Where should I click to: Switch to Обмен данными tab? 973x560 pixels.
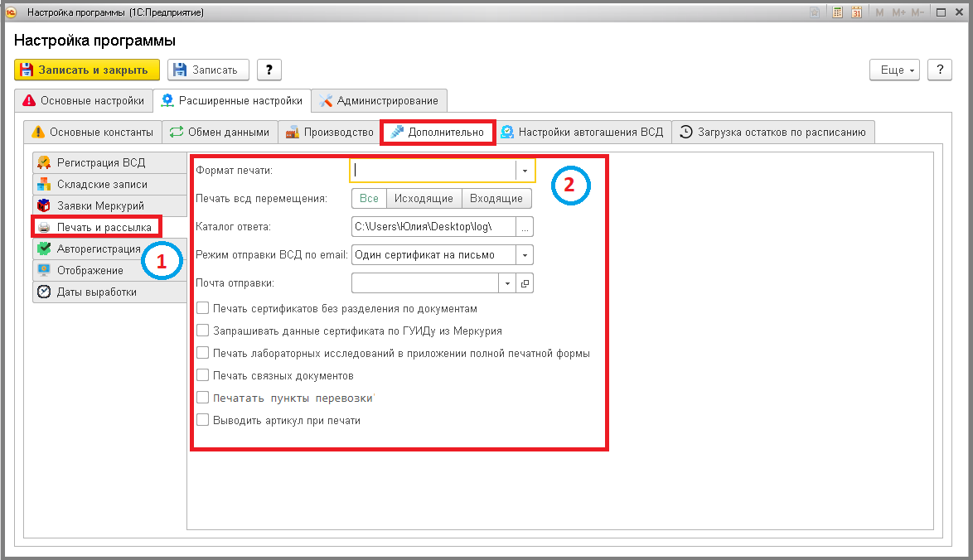(x=220, y=132)
